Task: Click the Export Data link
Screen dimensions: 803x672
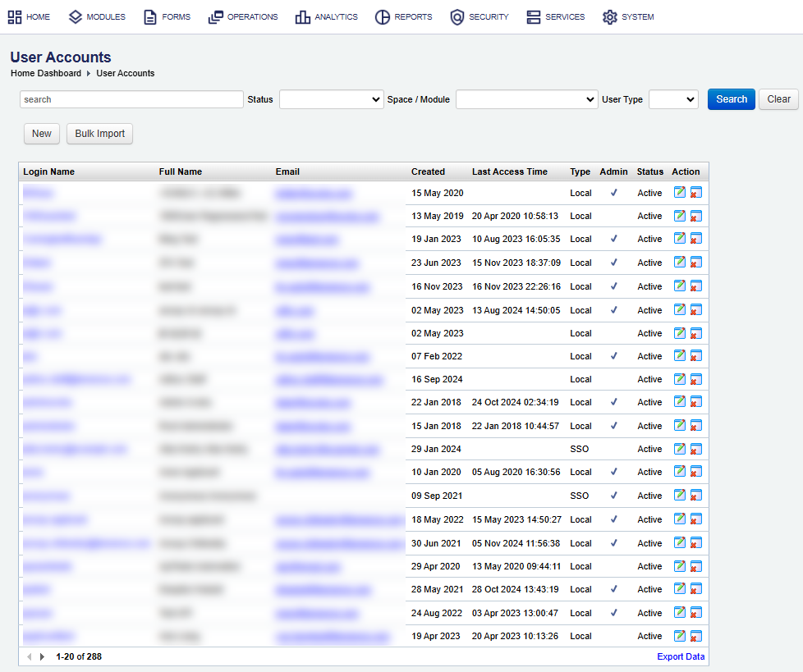Action: 680,656
